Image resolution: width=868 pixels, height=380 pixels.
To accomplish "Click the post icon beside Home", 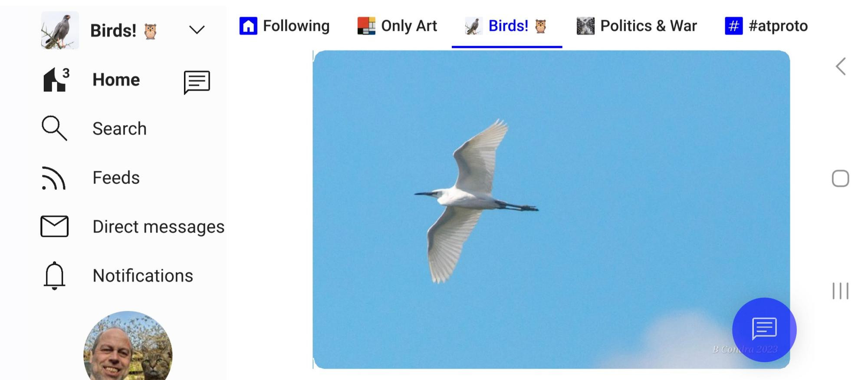I will [197, 82].
